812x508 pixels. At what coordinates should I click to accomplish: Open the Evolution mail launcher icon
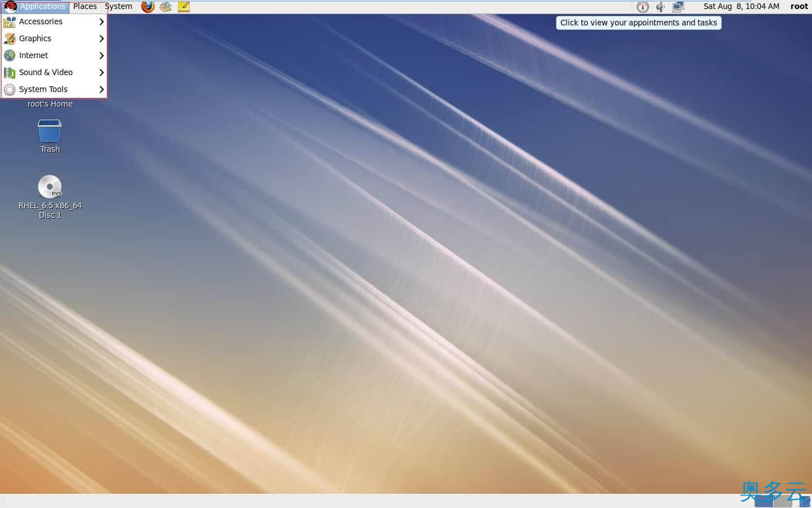coord(166,7)
